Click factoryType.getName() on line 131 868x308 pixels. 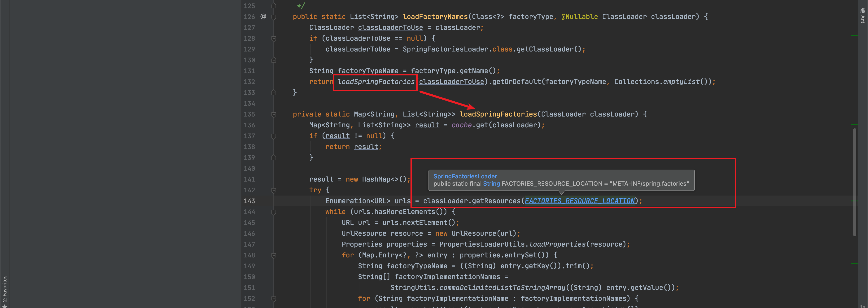click(x=453, y=71)
